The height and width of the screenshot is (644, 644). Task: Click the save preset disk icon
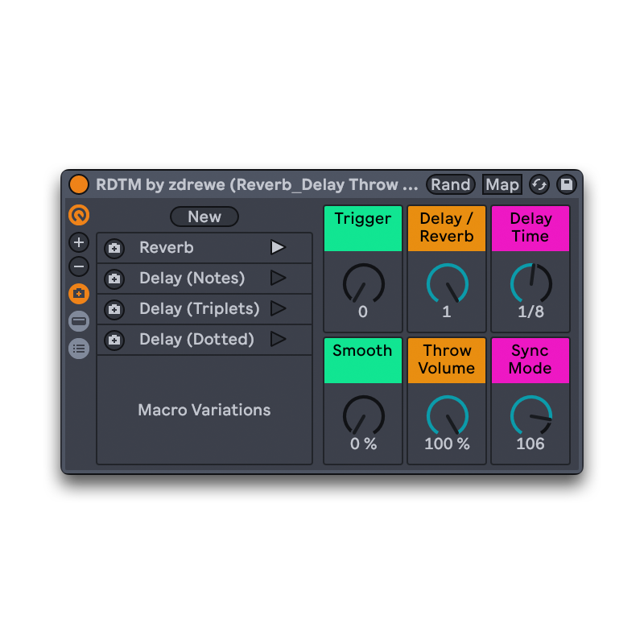[567, 184]
